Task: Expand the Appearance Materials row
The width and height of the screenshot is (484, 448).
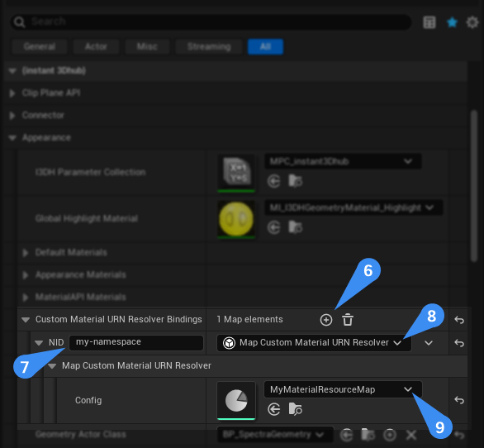Action: (x=26, y=275)
